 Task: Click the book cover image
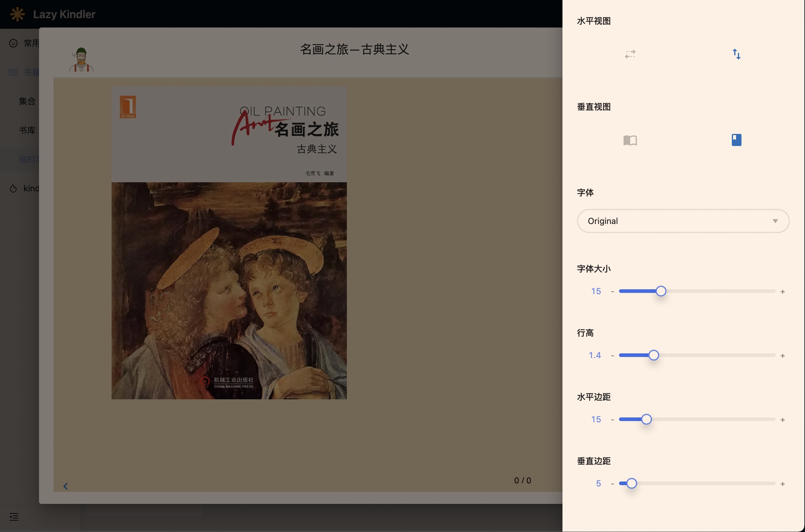tap(229, 242)
